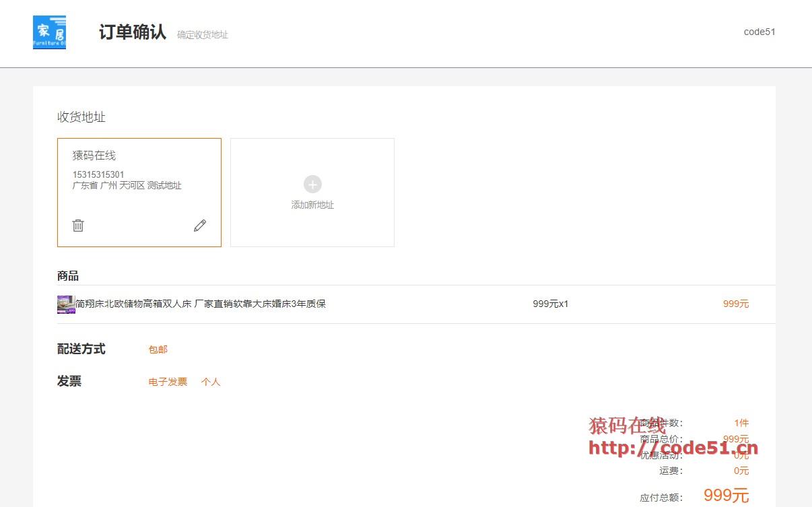Open the 简翔床北欧储物高箱双人床 product link

(x=201, y=304)
